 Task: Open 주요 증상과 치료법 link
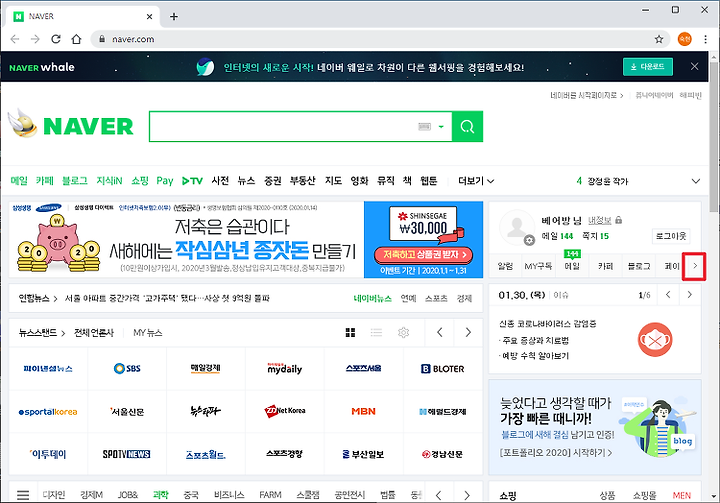point(535,340)
